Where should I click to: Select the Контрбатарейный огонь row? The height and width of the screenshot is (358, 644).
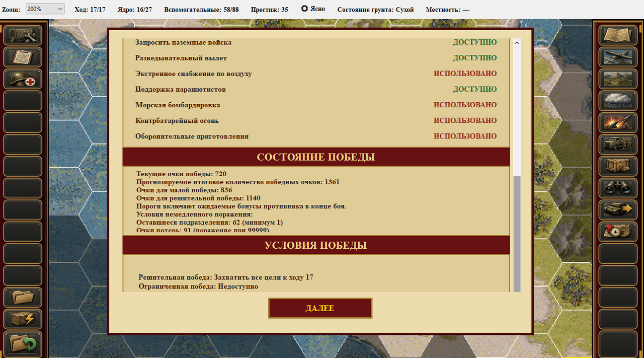point(316,120)
